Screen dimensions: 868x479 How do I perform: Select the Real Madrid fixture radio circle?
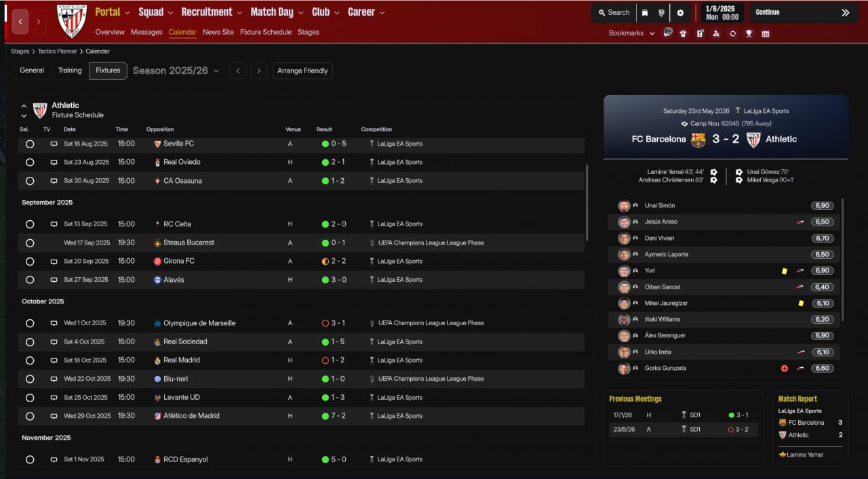tap(30, 360)
